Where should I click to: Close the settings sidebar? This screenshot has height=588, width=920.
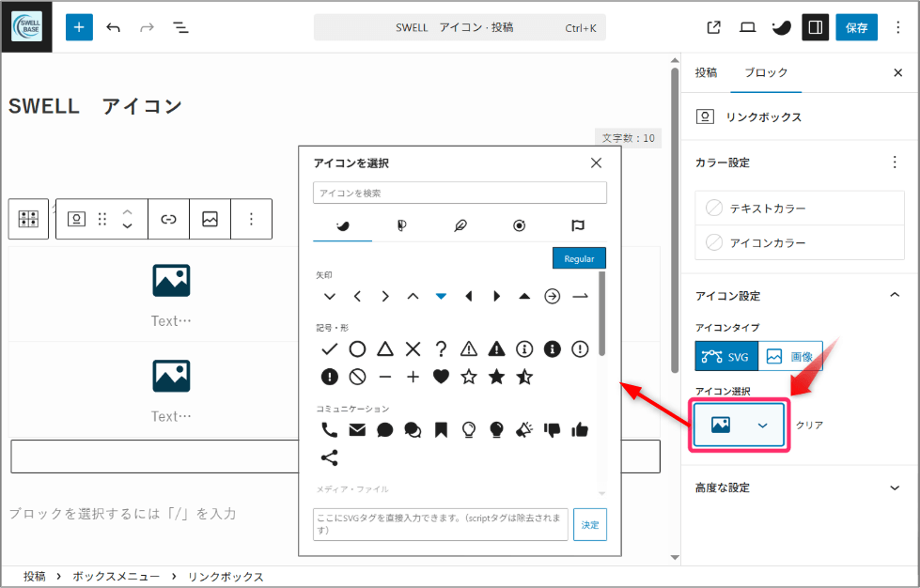[897, 72]
